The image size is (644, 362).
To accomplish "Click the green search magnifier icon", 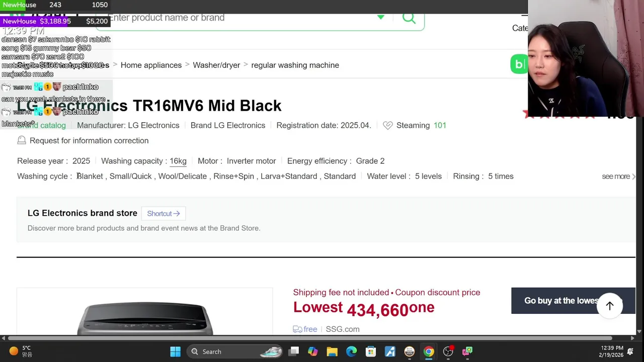I will click(x=409, y=19).
